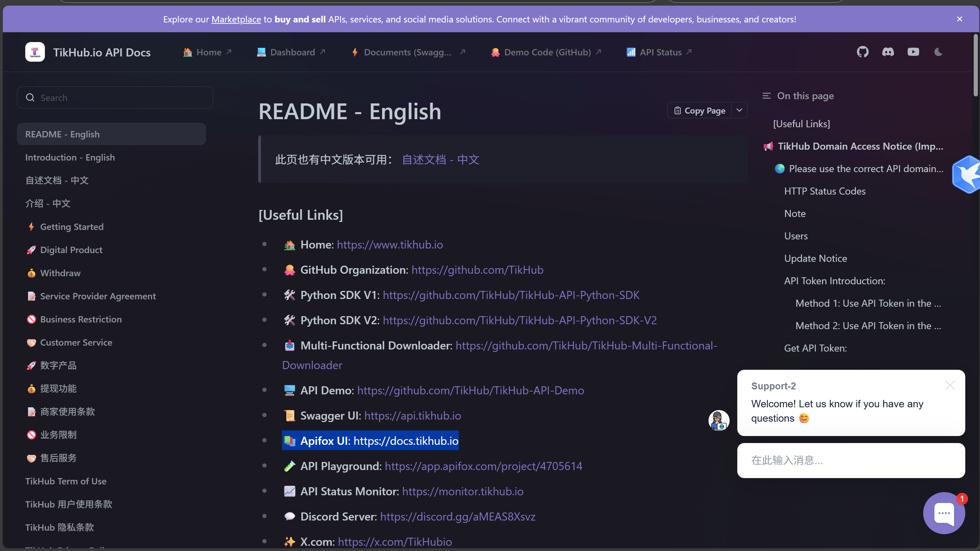
Task: Open the YouTube icon in header
Action: [913, 52]
